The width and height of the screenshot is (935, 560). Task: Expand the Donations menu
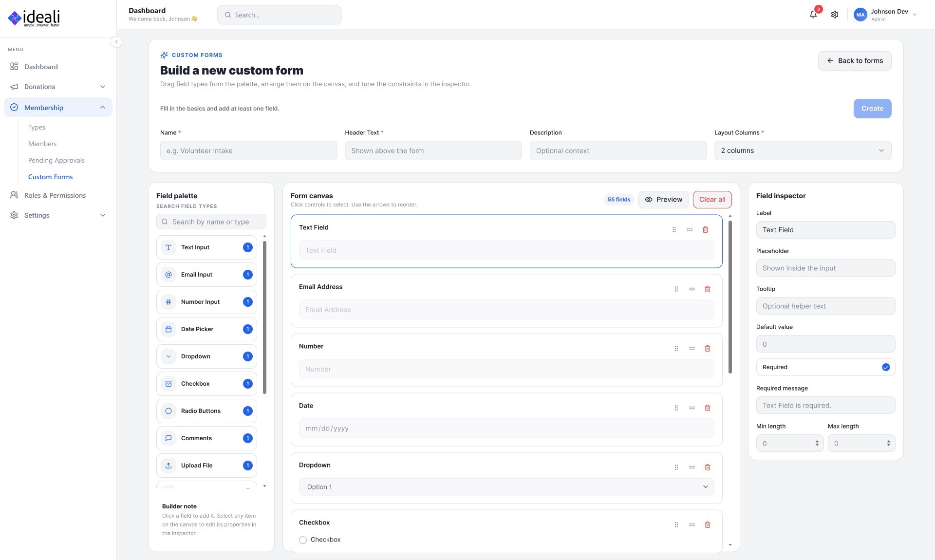58,87
